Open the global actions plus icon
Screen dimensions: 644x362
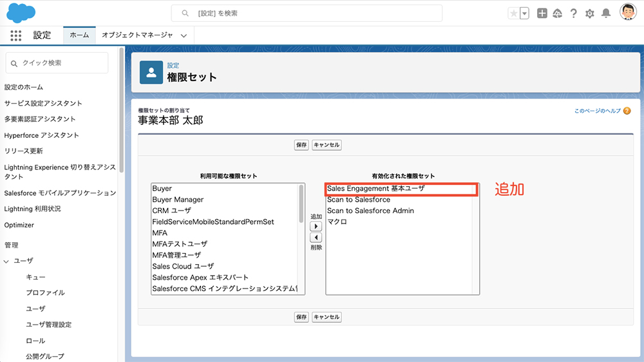point(542,13)
